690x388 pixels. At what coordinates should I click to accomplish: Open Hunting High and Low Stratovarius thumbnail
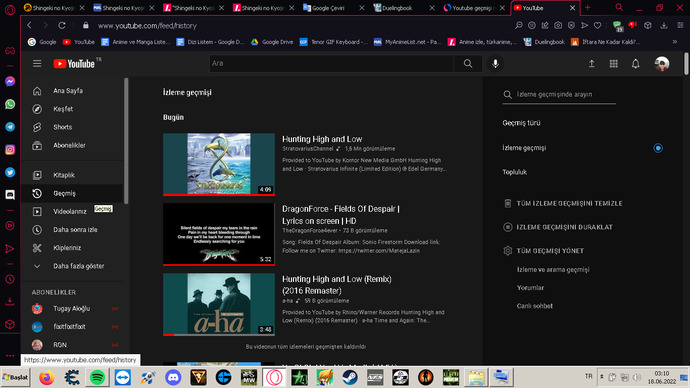[x=219, y=164]
